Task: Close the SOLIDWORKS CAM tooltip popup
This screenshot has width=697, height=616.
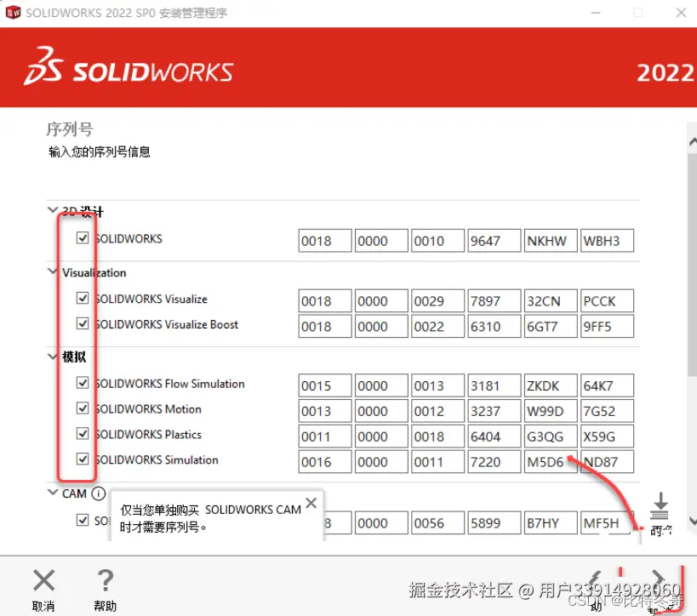Action: pyautogui.click(x=311, y=503)
